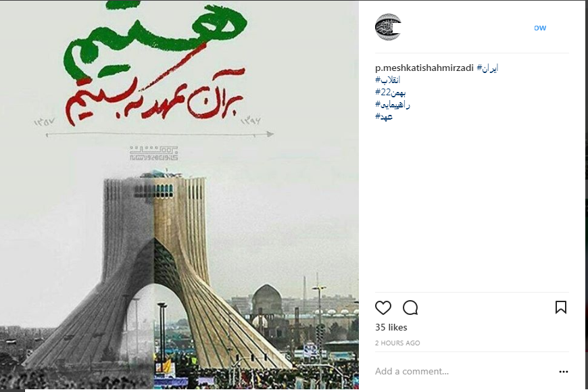Click the Azadi Tower in the post image

coord(155,270)
